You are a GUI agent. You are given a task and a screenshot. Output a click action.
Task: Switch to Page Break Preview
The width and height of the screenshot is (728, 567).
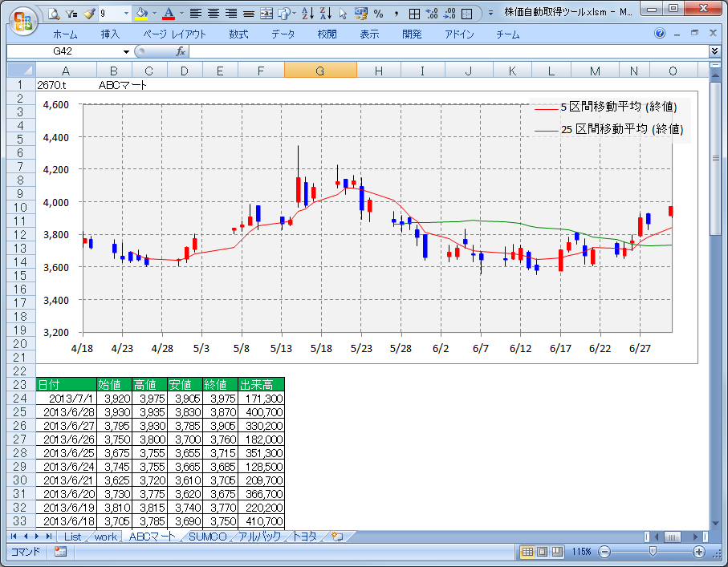coord(557,552)
